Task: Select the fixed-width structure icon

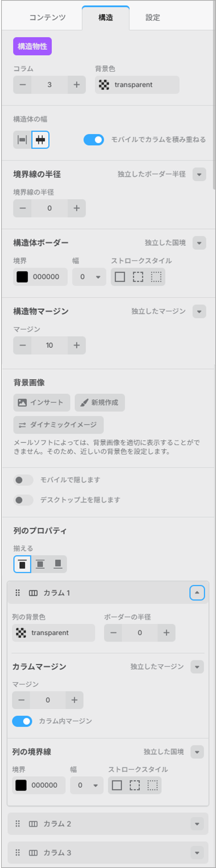Action: tap(40, 140)
